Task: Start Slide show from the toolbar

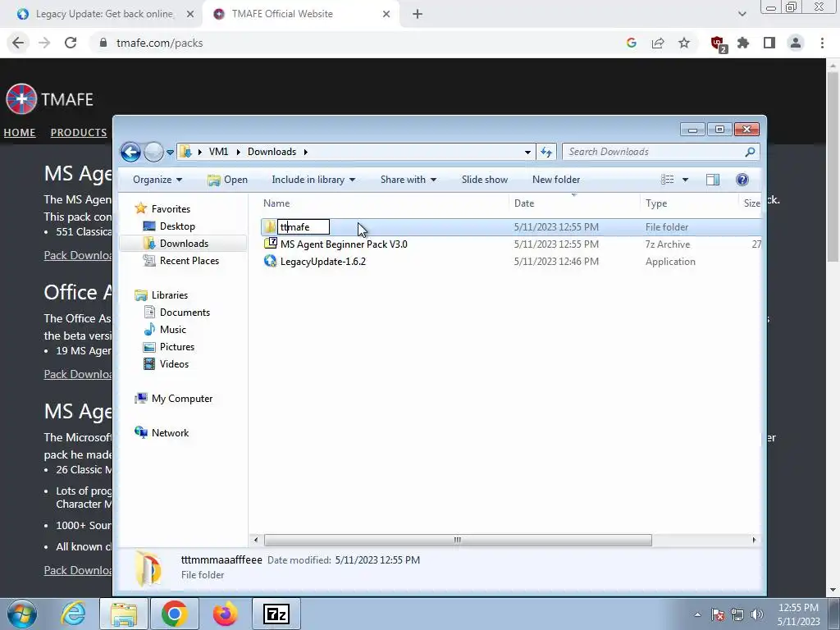Action: 485,180
